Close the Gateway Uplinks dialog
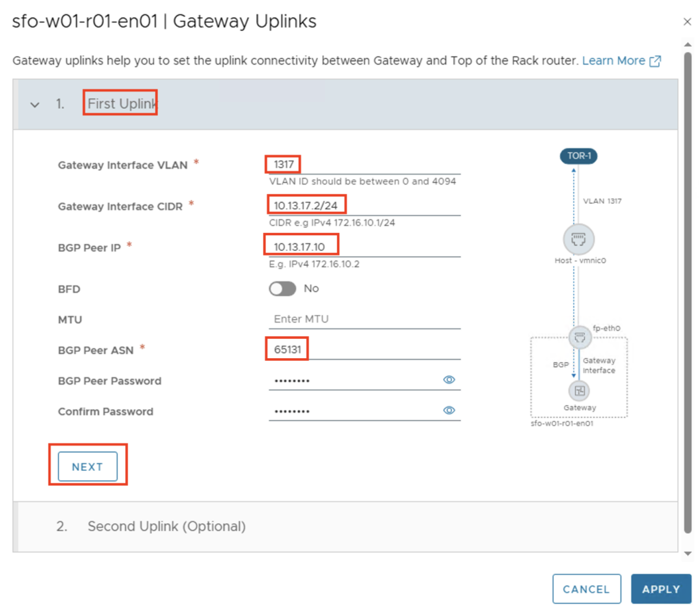Screen dimensions: 700x613 [x=687, y=22]
